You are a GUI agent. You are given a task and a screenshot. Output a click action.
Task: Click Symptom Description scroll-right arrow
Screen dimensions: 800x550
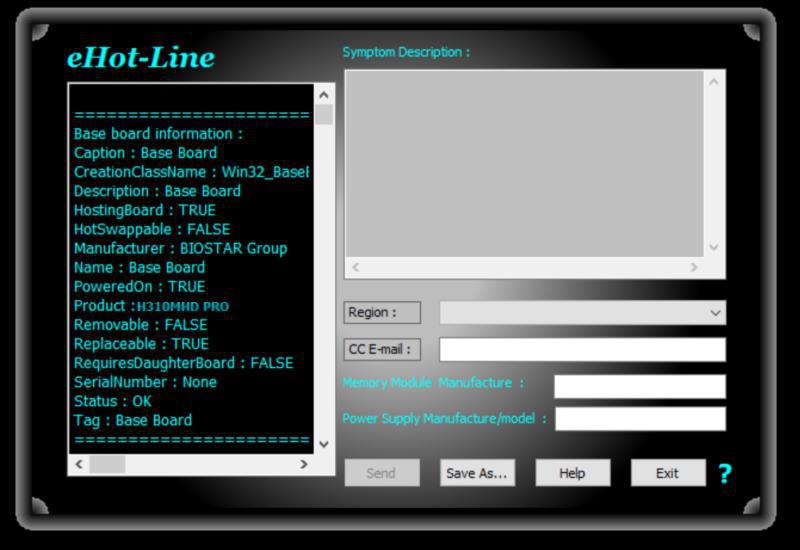[694, 267]
